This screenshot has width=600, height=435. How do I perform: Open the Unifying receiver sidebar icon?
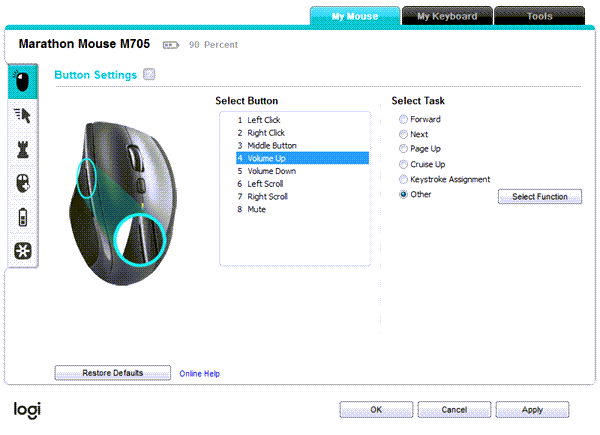point(23,251)
